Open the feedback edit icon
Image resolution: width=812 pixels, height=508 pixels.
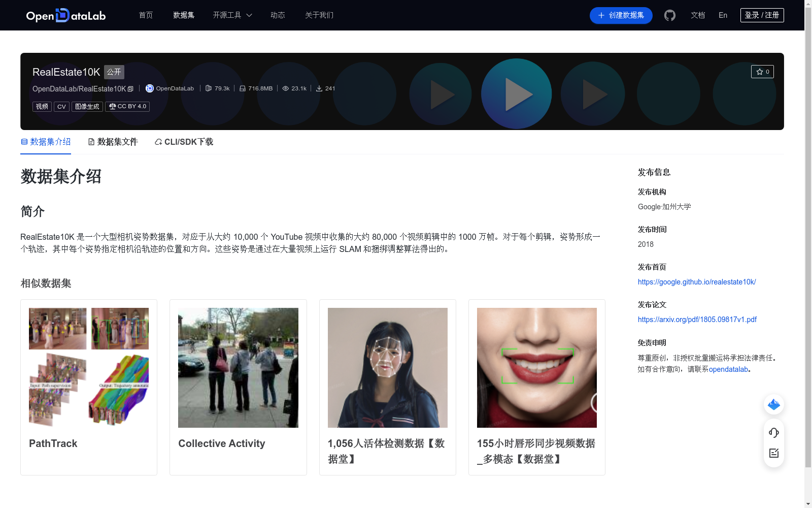click(x=774, y=453)
